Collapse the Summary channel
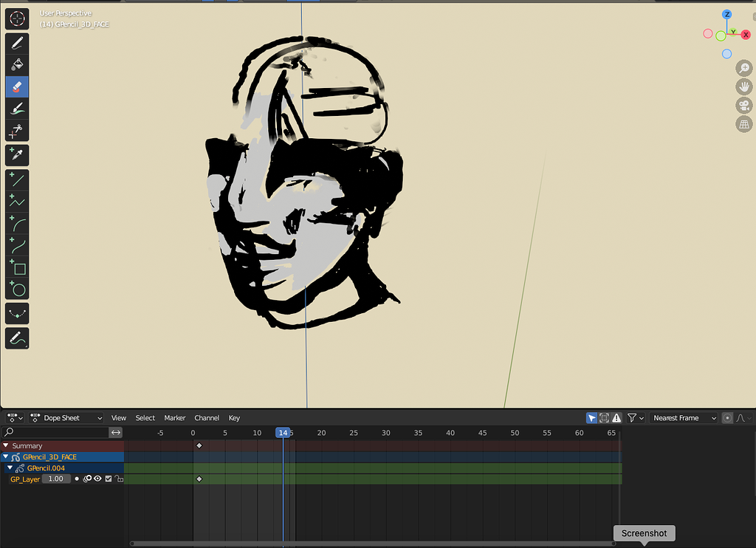 pyautogui.click(x=6, y=446)
